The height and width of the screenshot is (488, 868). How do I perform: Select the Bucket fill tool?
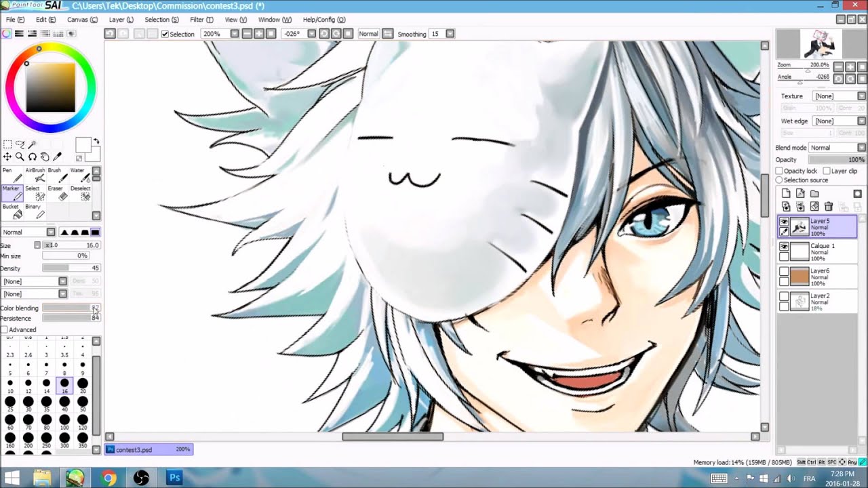click(x=12, y=211)
